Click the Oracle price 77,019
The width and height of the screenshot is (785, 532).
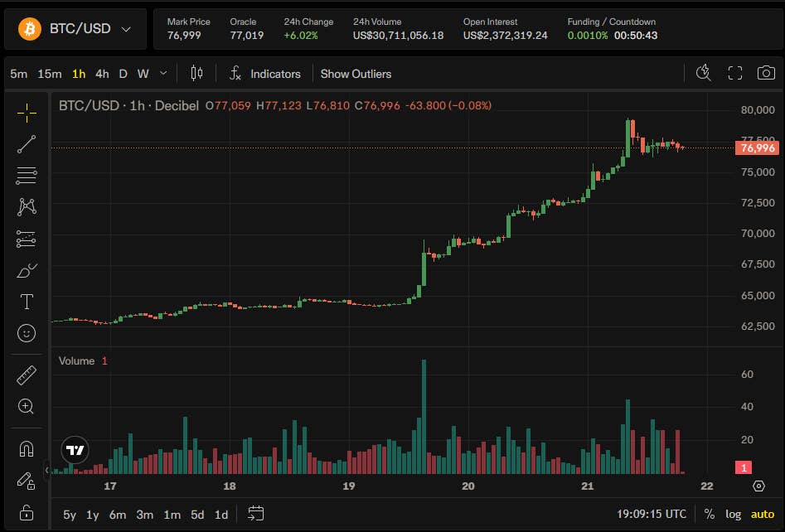tap(246, 36)
